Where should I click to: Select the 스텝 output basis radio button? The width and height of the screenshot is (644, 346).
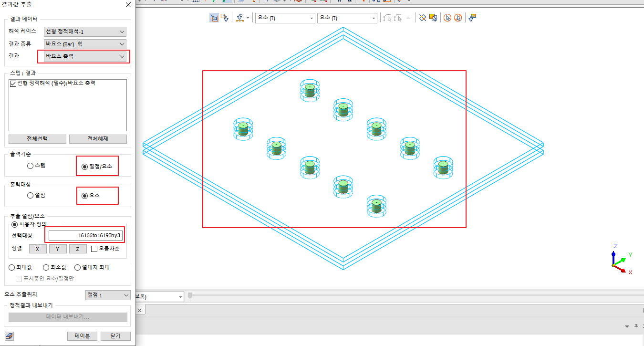pyautogui.click(x=31, y=166)
